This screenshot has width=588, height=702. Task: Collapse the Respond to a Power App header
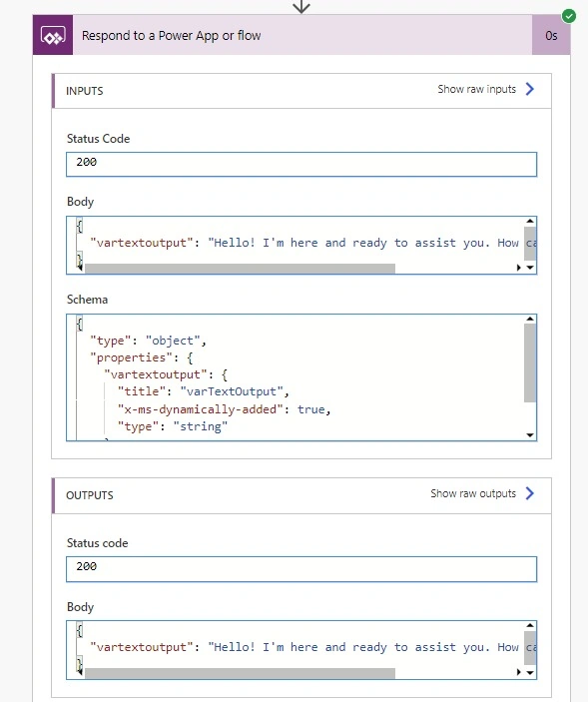click(x=302, y=35)
